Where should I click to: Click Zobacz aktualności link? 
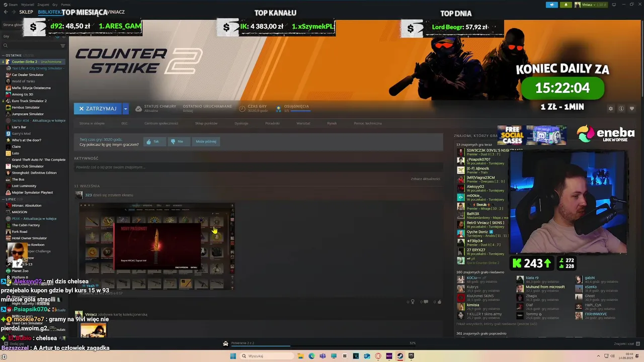click(425, 179)
